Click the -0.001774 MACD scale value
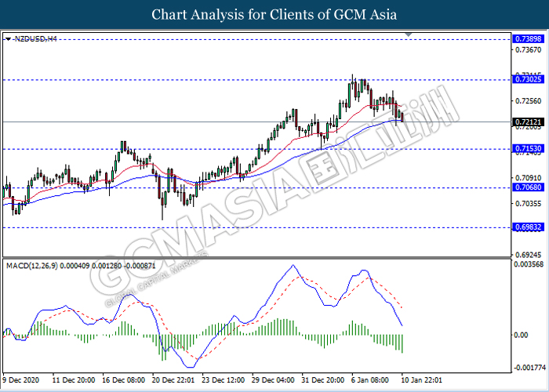Viewport: 549px width, 392px height. click(529, 368)
